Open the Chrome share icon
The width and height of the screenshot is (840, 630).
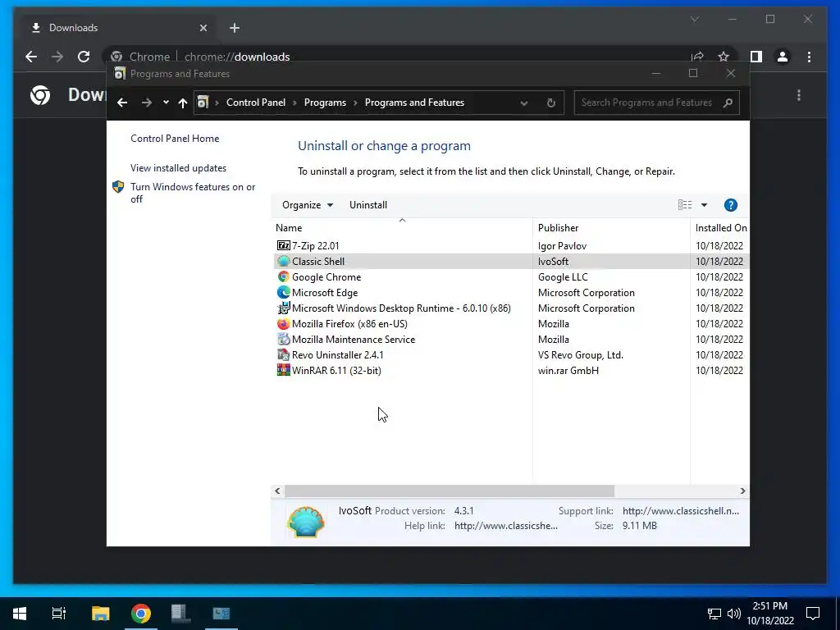pyautogui.click(x=697, y=57)
